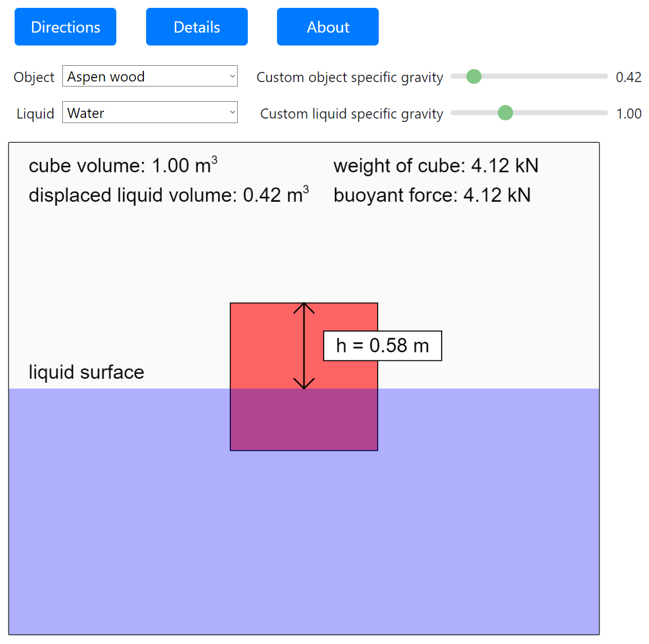Click the 1.00 liquid specific gravity value
The image size is (649, 644).
(628, 114)
